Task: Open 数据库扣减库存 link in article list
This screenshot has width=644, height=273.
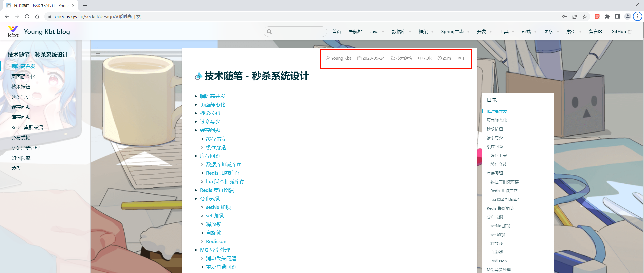Action: (x=224, y=164)
